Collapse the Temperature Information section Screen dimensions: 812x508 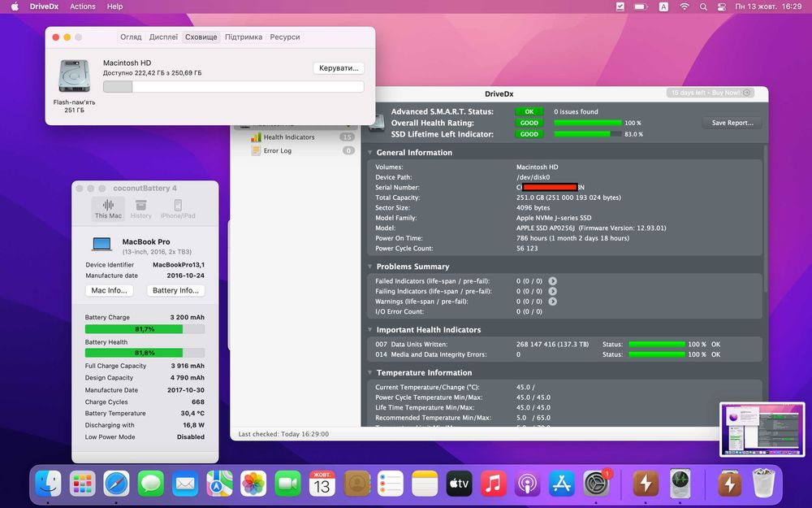370,373
